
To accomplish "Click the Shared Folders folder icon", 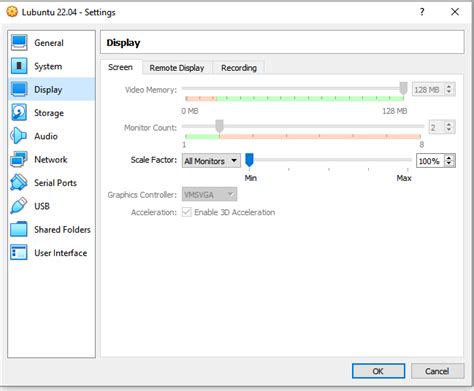I will 19,229.
